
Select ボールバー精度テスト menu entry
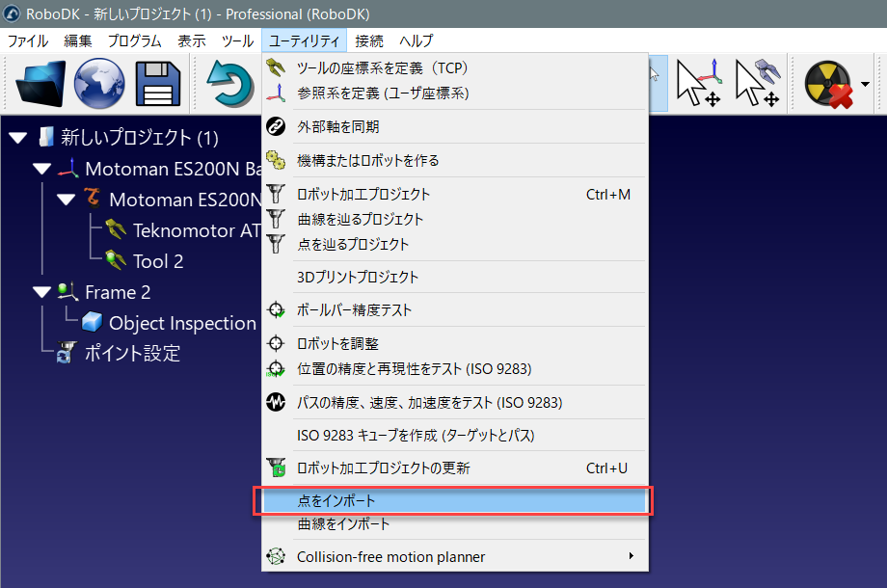click(455, 309)
